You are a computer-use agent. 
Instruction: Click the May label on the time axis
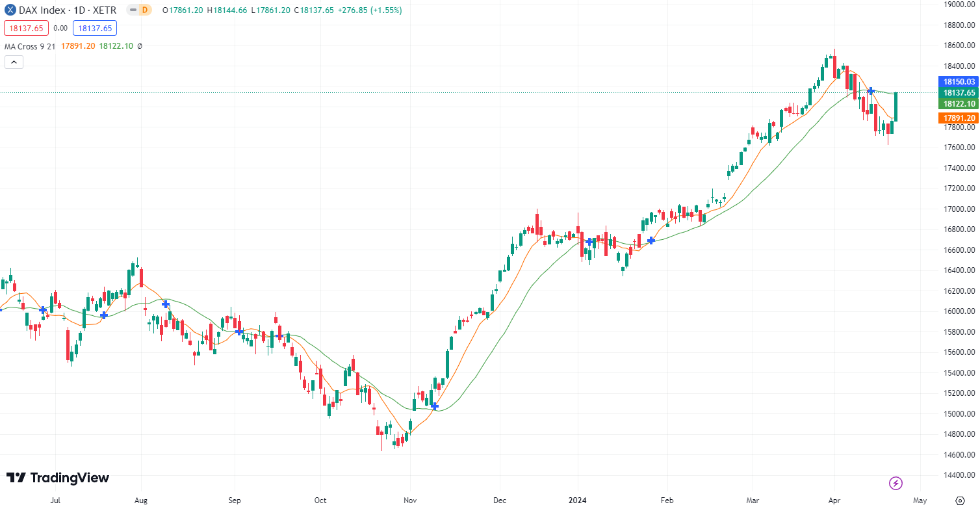coord(920,500)
